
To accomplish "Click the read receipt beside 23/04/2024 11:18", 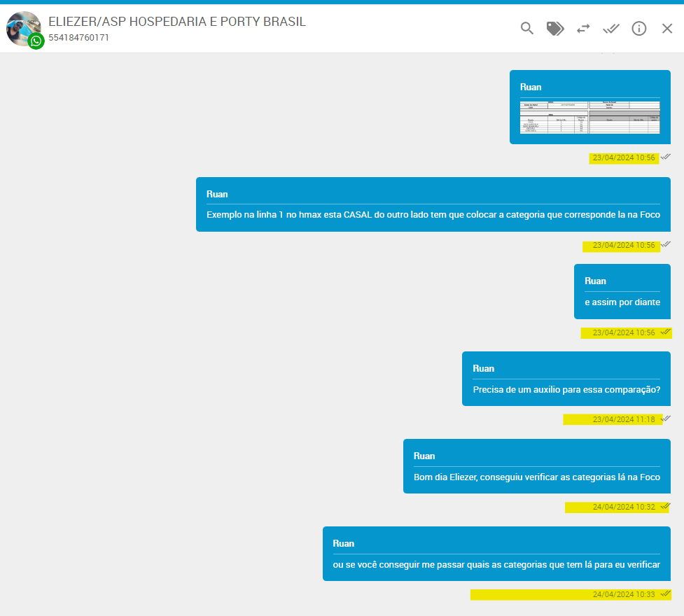I will pyautogui.click(x=666, y=419).
